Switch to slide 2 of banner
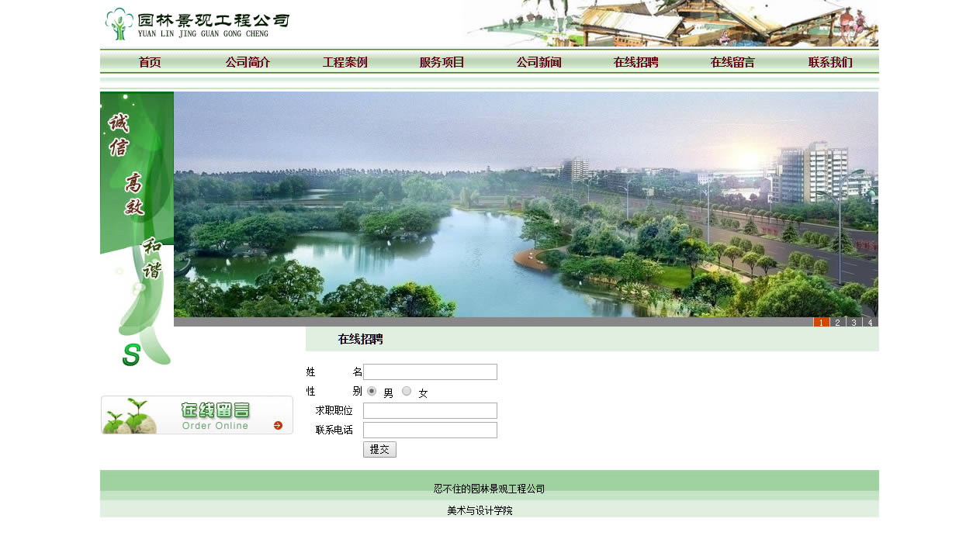This screenshot has height=560, width=980. 837,322
